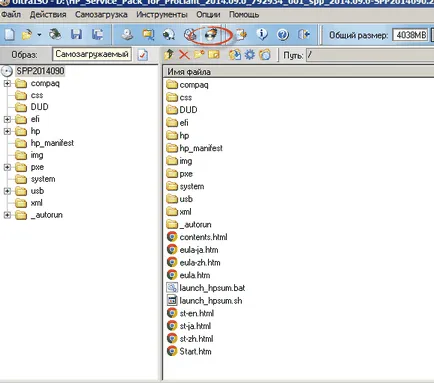Select eula-zh.htm in the file list
The height and width of the screenshot is (383, 434).
(x=200, y=262)
